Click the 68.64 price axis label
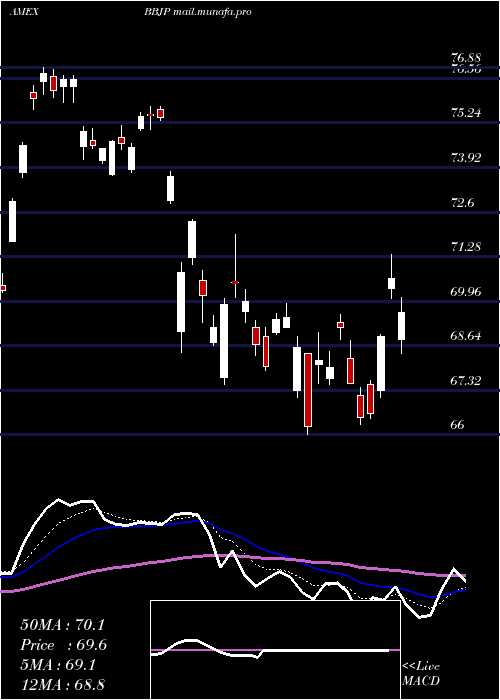Image resolution: width=500 pixels, height=700 pixels. [x=466, y=336]
